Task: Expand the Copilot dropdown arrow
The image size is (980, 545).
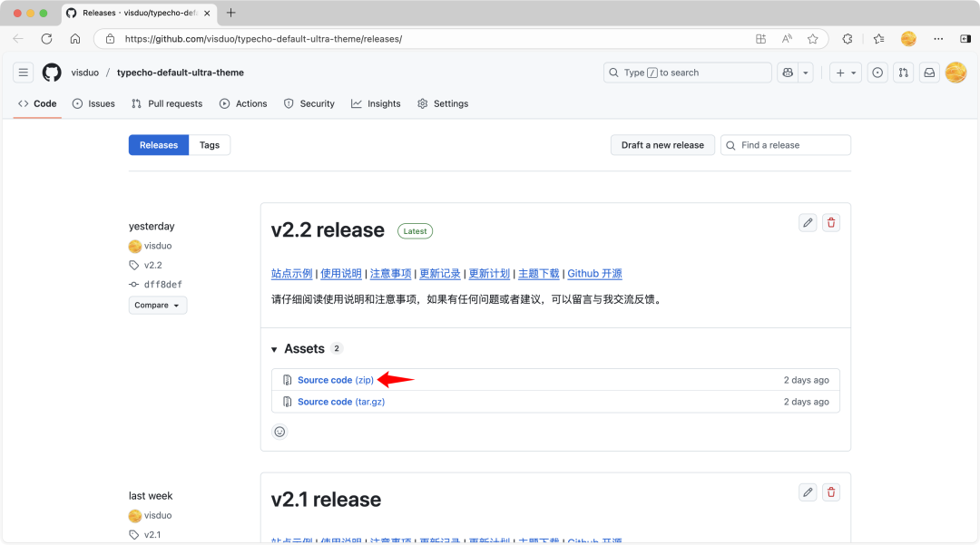Action: [806, 73]
